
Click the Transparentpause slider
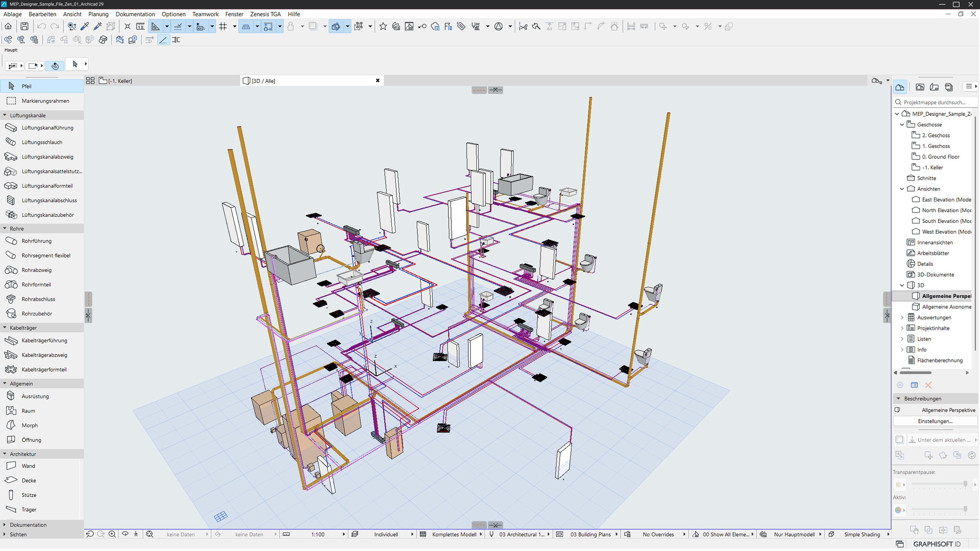(x=938, y=484)
